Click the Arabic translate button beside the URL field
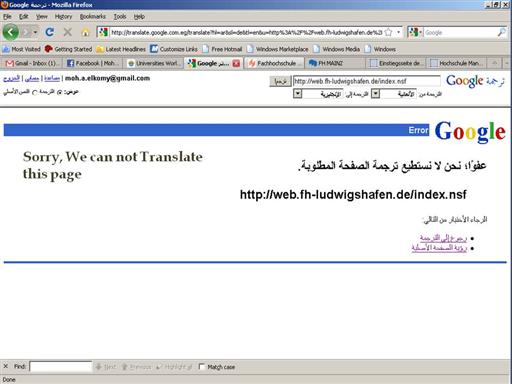This screenshot has height=384, width=512. click(280, 81)
